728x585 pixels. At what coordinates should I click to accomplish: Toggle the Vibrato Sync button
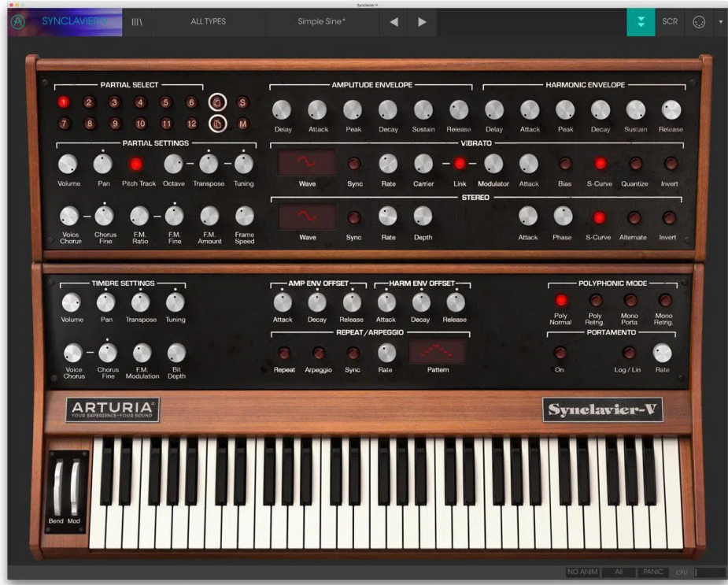[x=354, y=164]
